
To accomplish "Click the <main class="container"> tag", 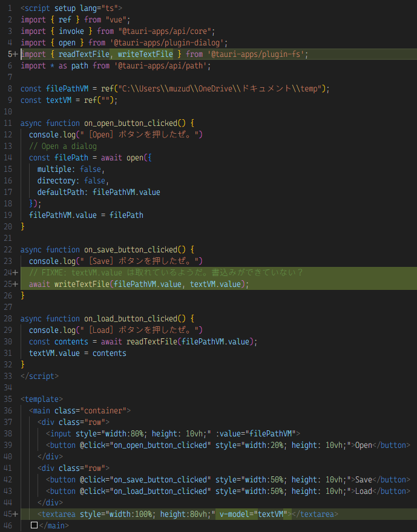I will click(x=80, y=411).
